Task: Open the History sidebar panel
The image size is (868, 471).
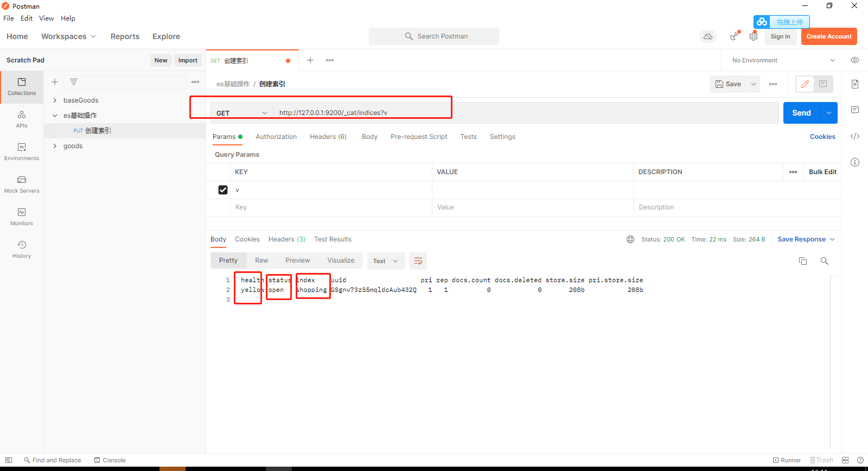Action: (22, 250)
